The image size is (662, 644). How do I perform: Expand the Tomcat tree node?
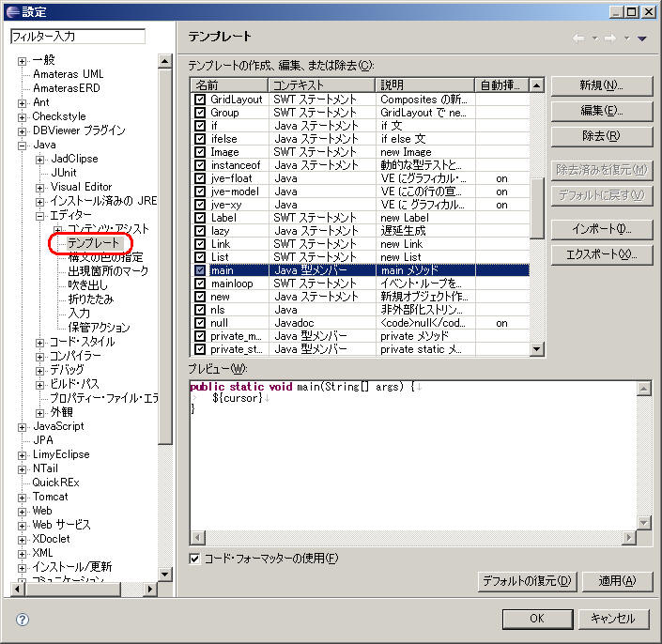point(23,497)
